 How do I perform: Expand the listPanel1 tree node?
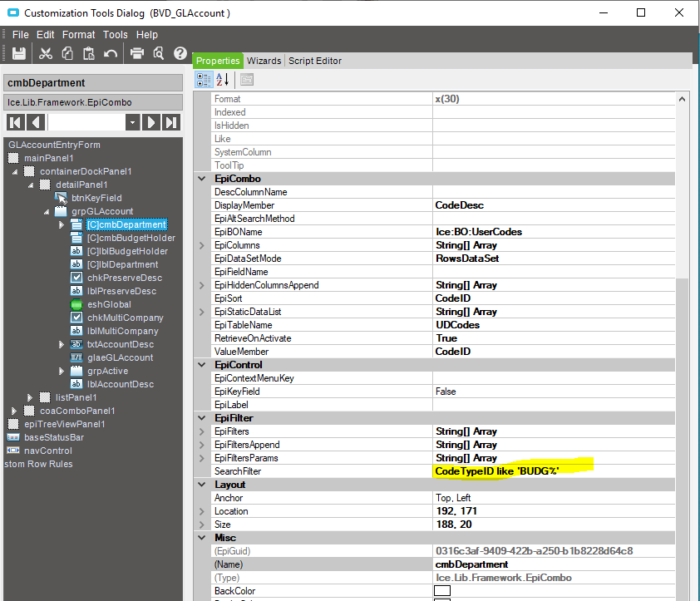click(30, 398)
